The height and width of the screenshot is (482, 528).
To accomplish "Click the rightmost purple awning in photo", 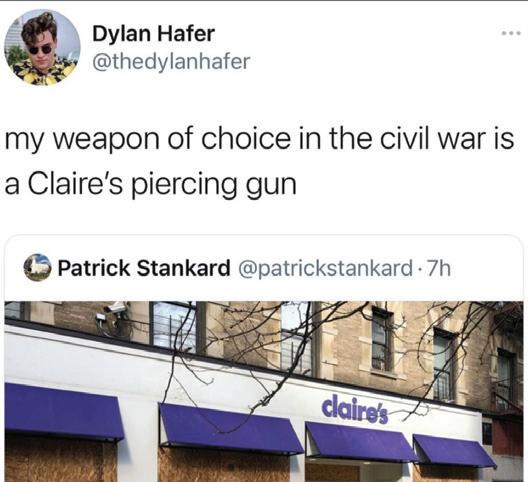I will [454, 450].
